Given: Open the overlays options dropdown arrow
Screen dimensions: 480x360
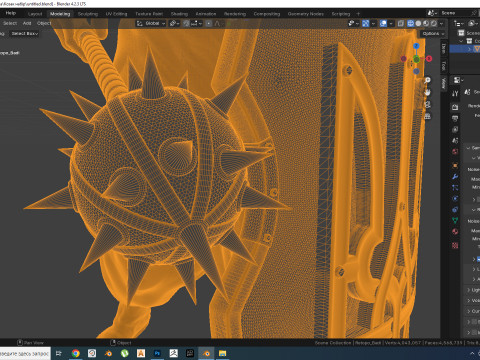Looking at the screenshot, I should [x=391, y=23].
